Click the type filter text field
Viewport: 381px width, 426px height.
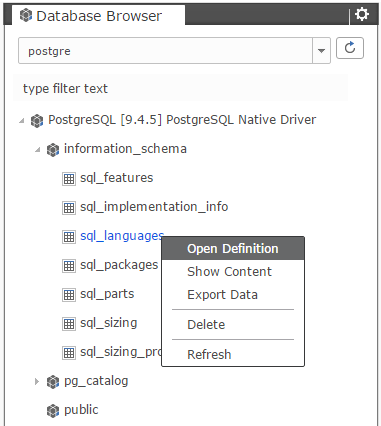(x=180, y=88)
